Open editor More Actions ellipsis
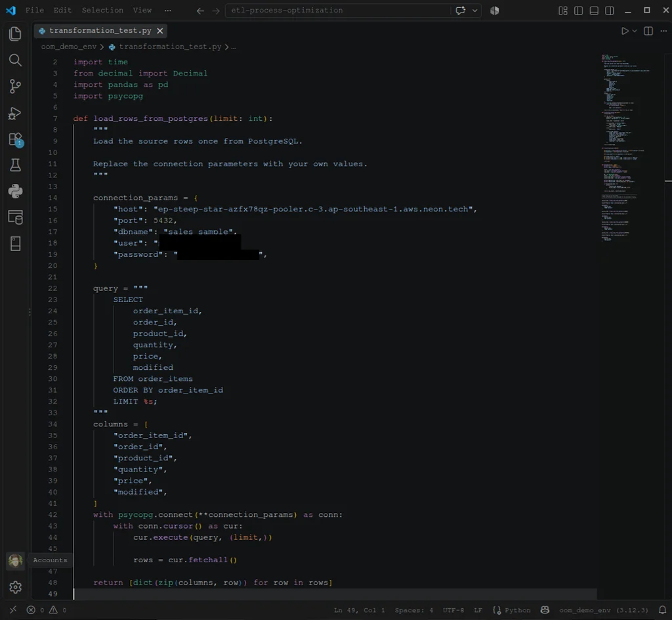The height and width of the screenshot is (620, 672). [663, 31]
